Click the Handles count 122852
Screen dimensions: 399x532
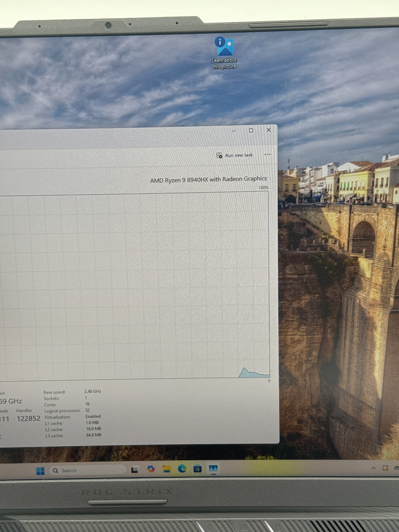pyautogui.click(x=28, y=418)
